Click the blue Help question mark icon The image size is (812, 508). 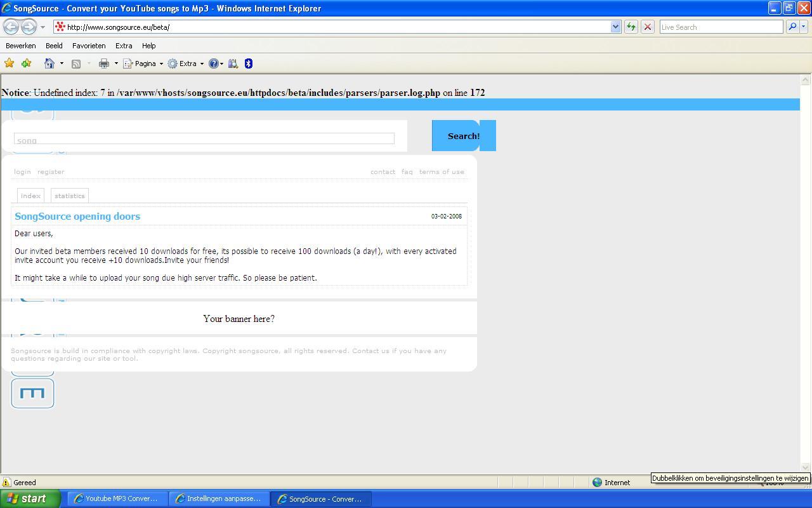click(214, 63)
